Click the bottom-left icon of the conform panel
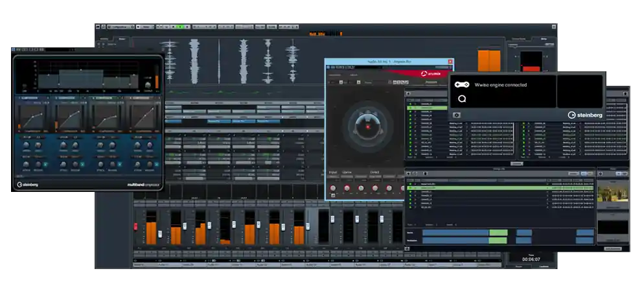Image resolution: width=644 pixels, height=284 pixels. pyautogui.click(x=408, y=248)
